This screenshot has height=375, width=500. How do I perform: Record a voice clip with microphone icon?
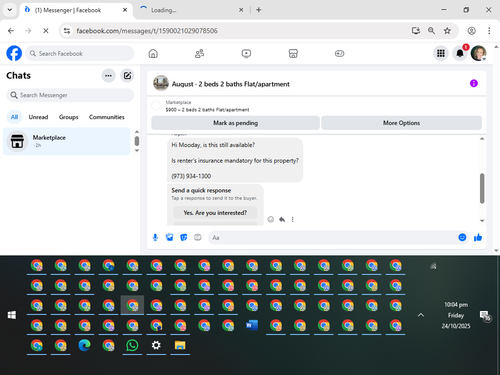(x=155, y=237)
